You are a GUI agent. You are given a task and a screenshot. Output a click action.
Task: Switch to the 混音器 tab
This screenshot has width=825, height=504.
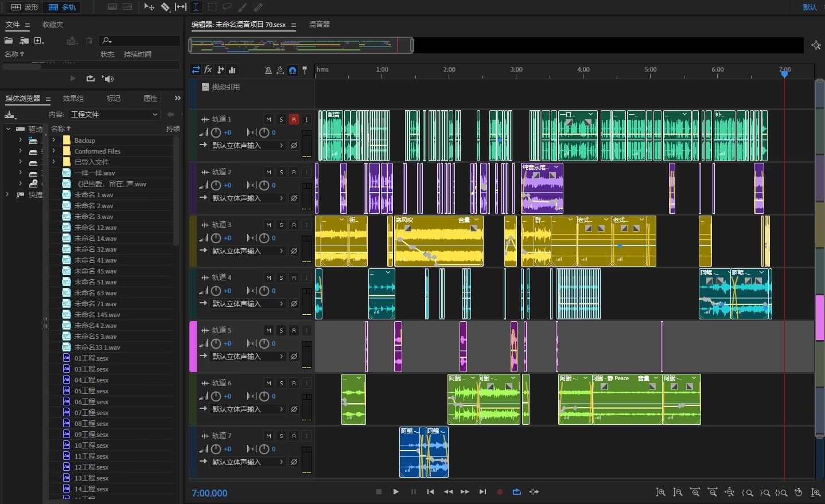click(x=320, y=25)
